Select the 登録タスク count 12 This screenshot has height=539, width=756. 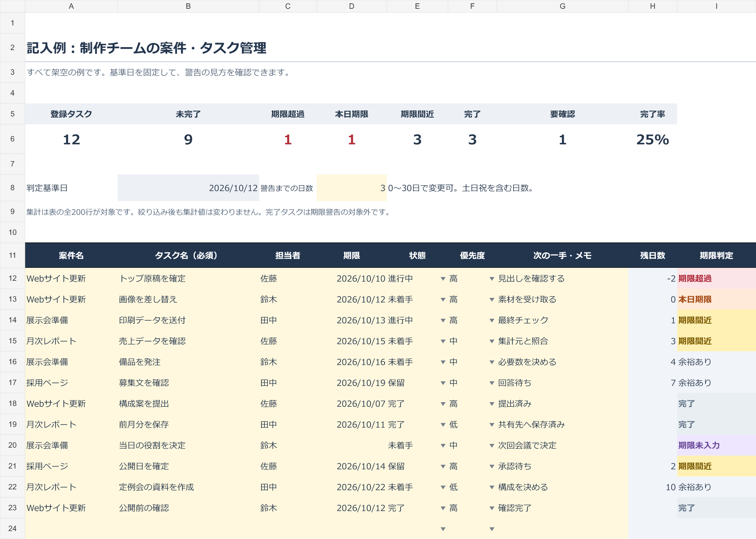(x=71, y=139)
